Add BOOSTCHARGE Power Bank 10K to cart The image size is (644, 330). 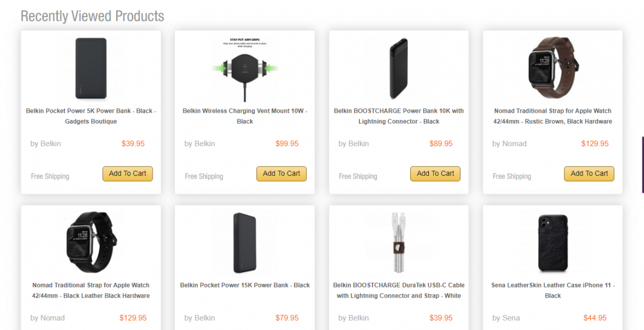pos(435,174)
